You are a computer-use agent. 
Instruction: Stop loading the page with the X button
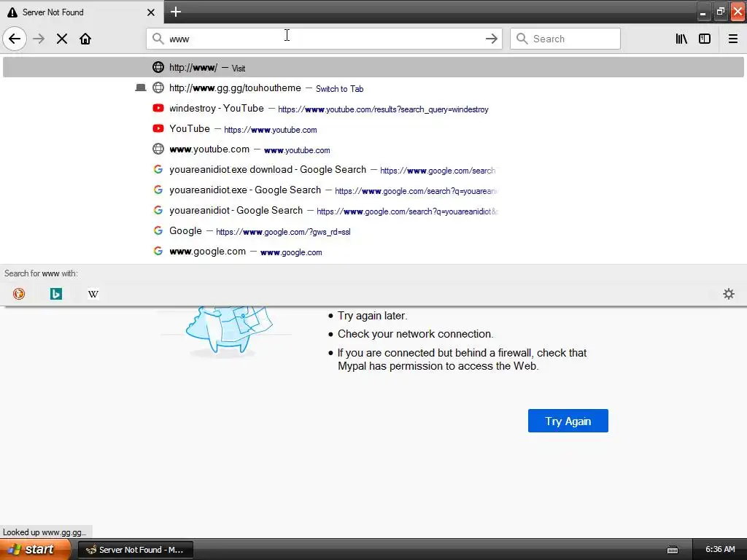(x=62, y=39)
